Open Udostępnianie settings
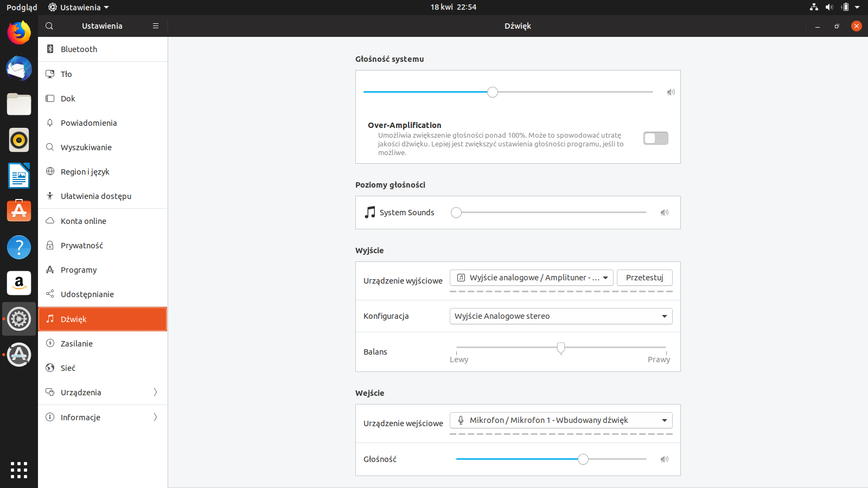 pos(103,294)
